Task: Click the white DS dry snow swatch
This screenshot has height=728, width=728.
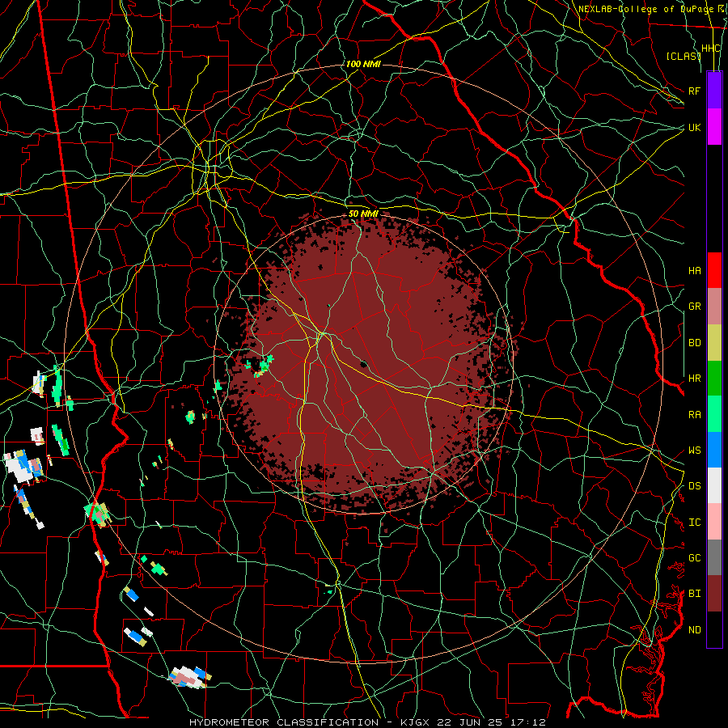Action: [x=714, y=485]
